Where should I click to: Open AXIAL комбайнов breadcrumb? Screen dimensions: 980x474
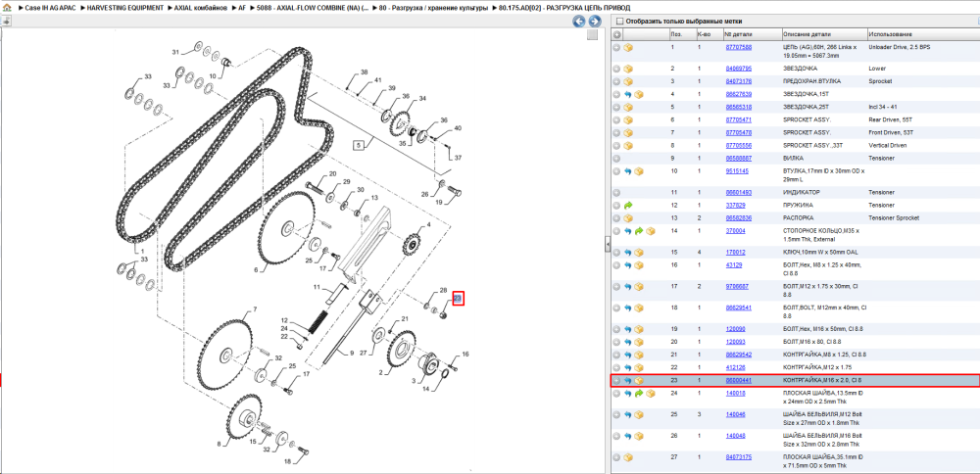point(200,8)
